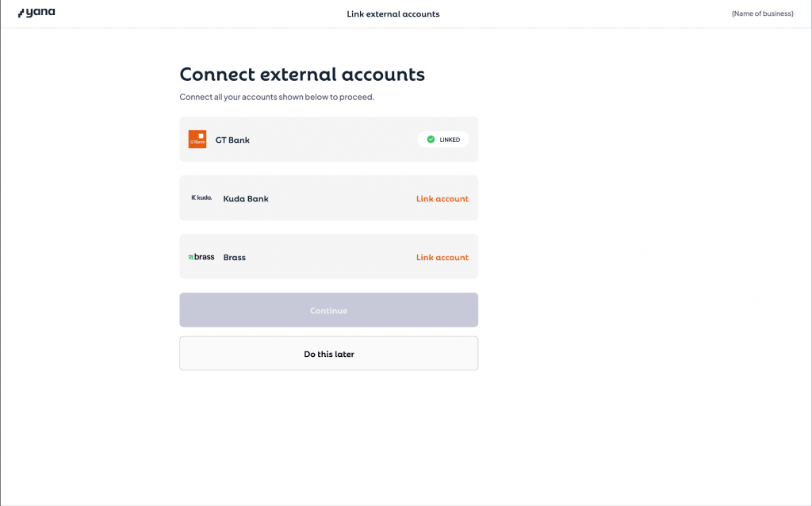
Task: Click the LINKED status text of GT Bank
Action: coord(450,140)
